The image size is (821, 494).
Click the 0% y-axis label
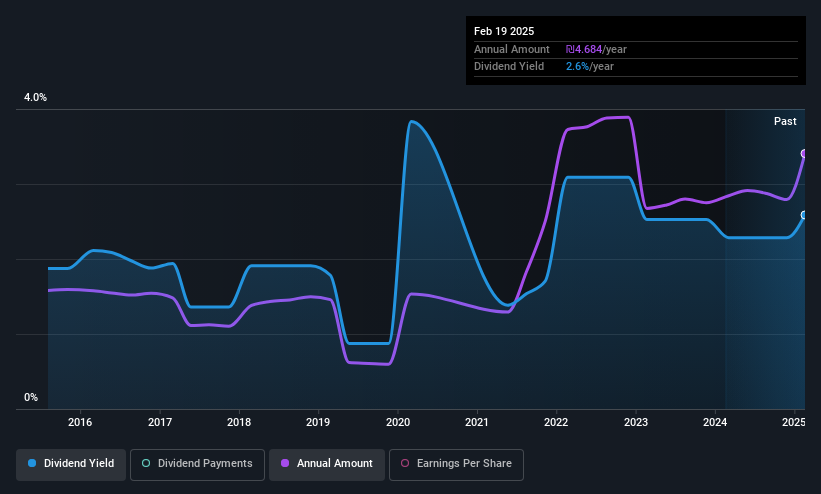tap(31, 398)
